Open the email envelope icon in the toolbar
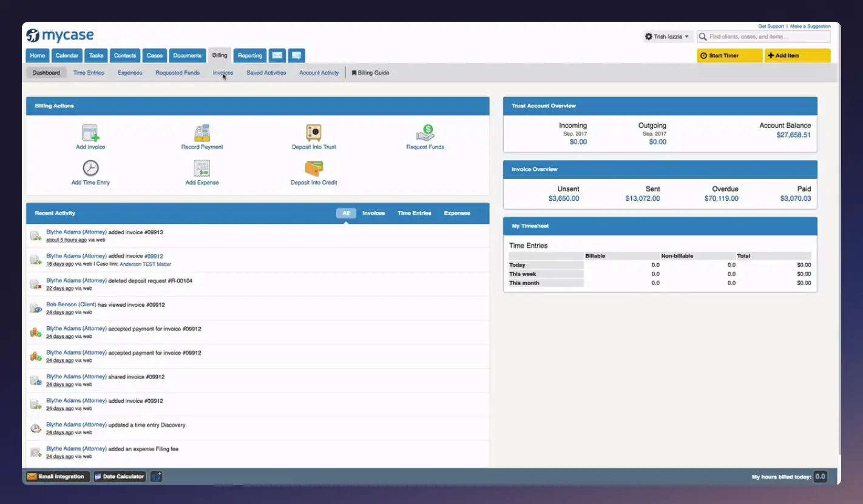This screenshot has width=863, height=504. pos(277,55)
